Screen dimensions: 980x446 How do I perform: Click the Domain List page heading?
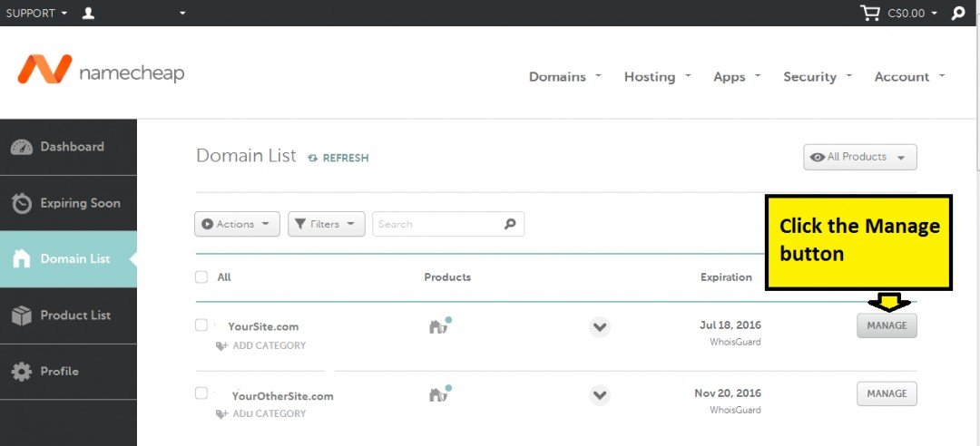(246, 156)
